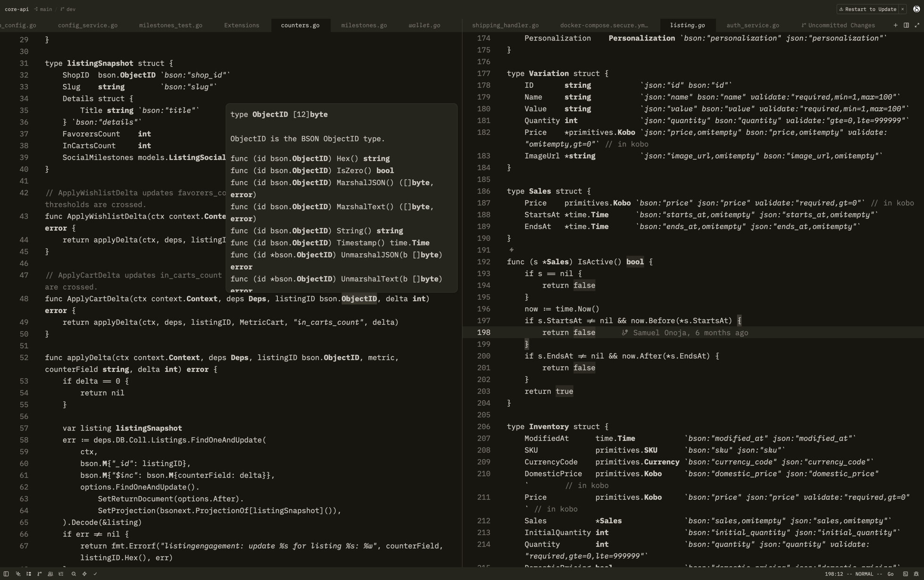Open the outline panel icon

(61, 574)
